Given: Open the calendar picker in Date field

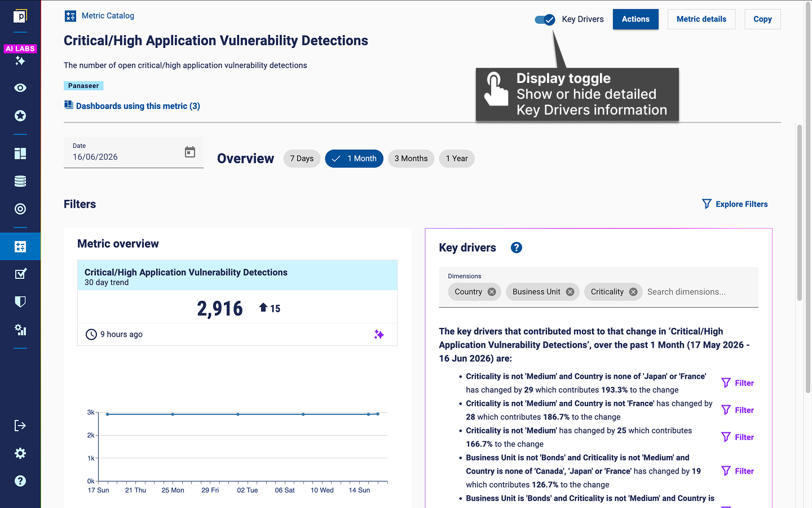Looking at the screenshot, I should [190, 152].
